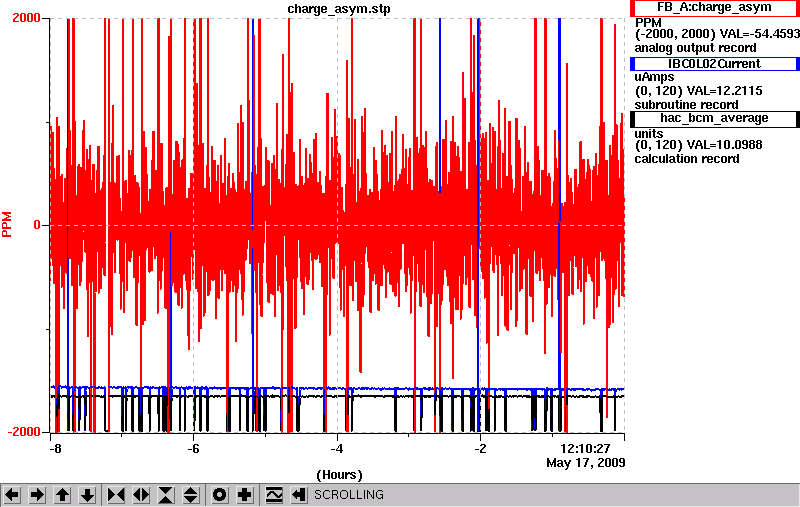
Task: Click the uAmps units label
Action: (x=654, y=77)
